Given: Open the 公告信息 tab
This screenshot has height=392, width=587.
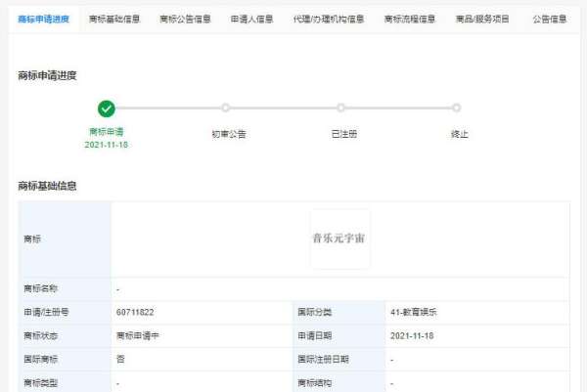Looking at the screenshot, I should (550, 20).
